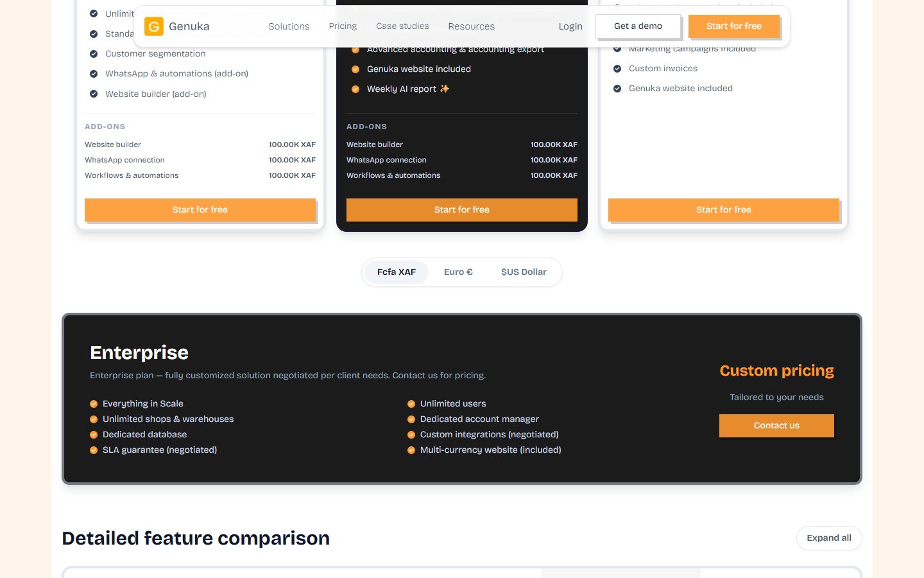
Task: Click Detailed feature comparison heading
Action: pos(196,538)
